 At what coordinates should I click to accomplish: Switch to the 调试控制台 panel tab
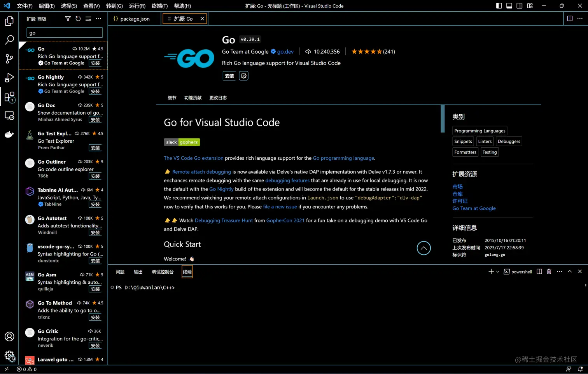coord(163,272)
